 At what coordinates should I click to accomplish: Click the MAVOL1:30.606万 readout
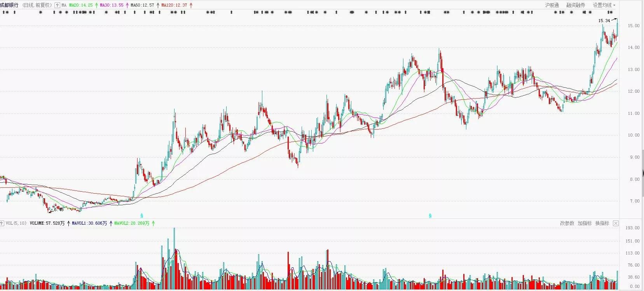[89, 223]
